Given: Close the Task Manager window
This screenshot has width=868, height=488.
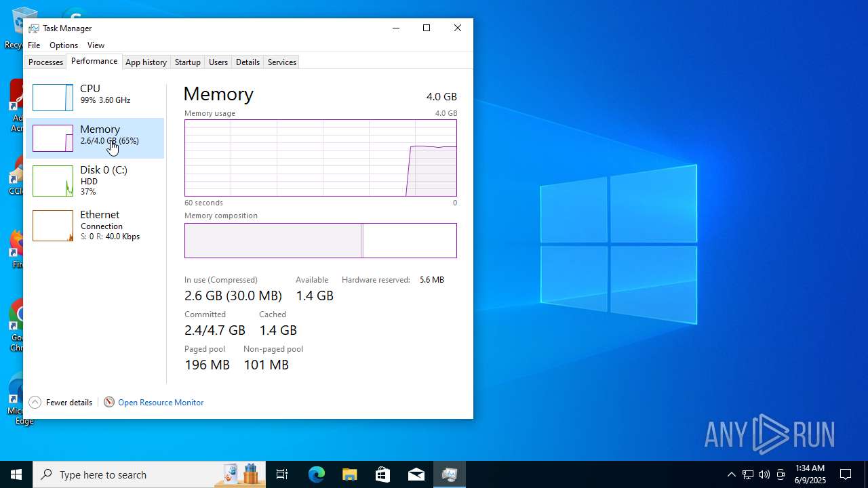Looking at the screenshot, I should (458, 28).
